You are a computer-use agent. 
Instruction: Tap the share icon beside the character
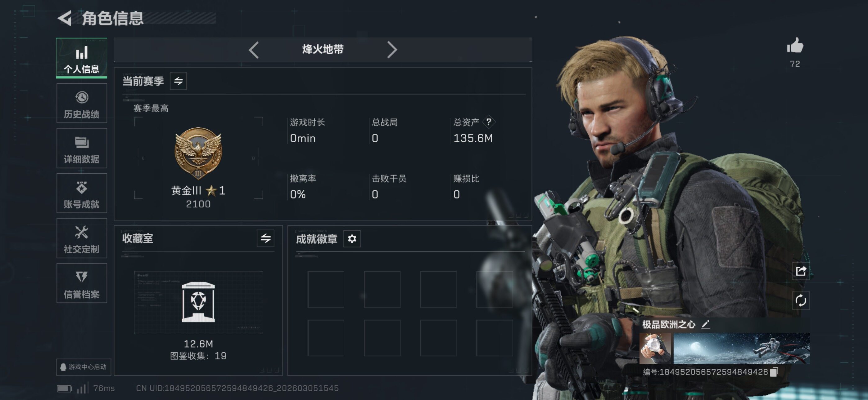point(801,271)
